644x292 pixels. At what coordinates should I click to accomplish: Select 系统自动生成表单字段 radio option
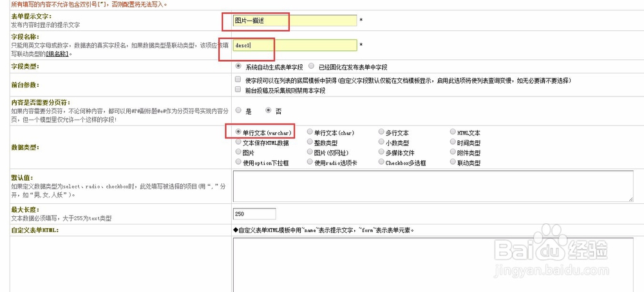(x=238, y=66)
